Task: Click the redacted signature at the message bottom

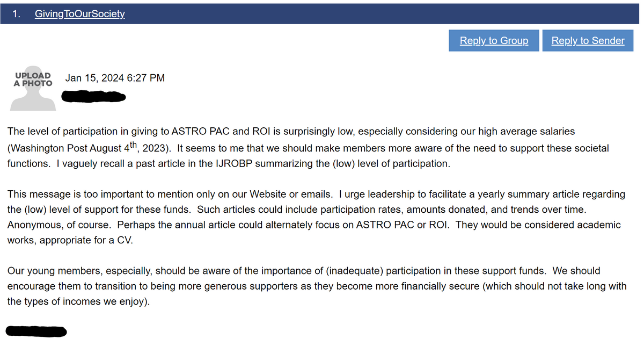Action: coord(35,330)
